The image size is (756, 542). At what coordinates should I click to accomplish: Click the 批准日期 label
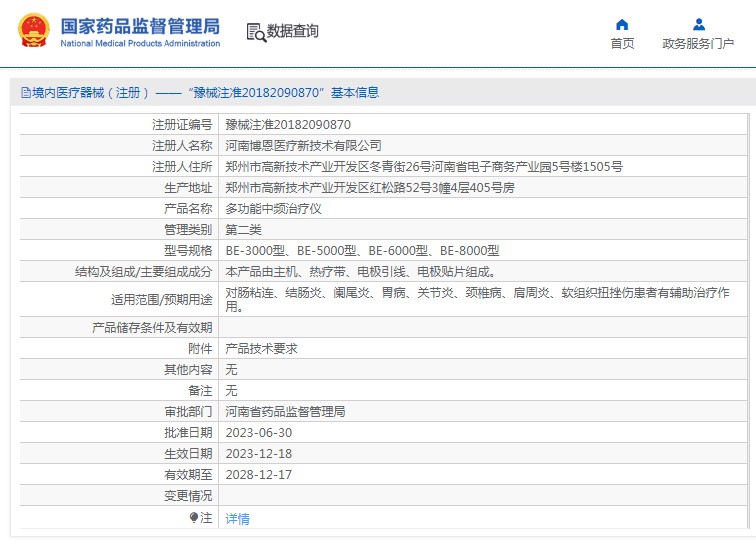pos(188,433)
